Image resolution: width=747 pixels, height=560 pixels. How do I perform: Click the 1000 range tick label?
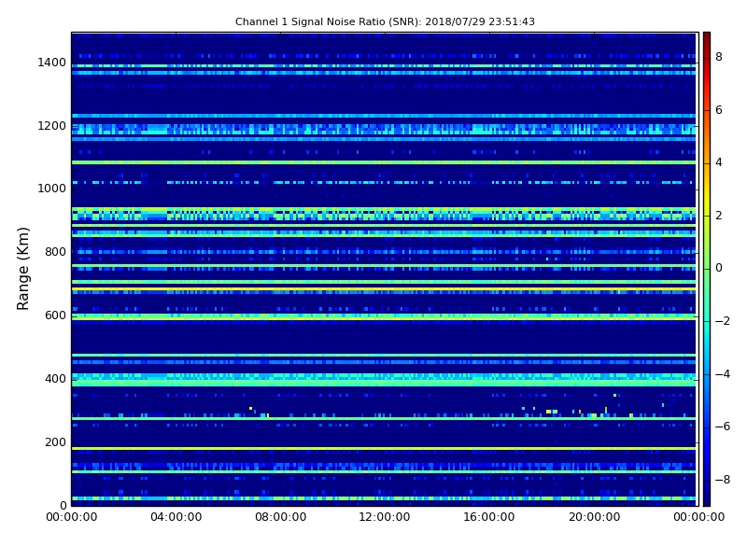click(x=52, y=189)
